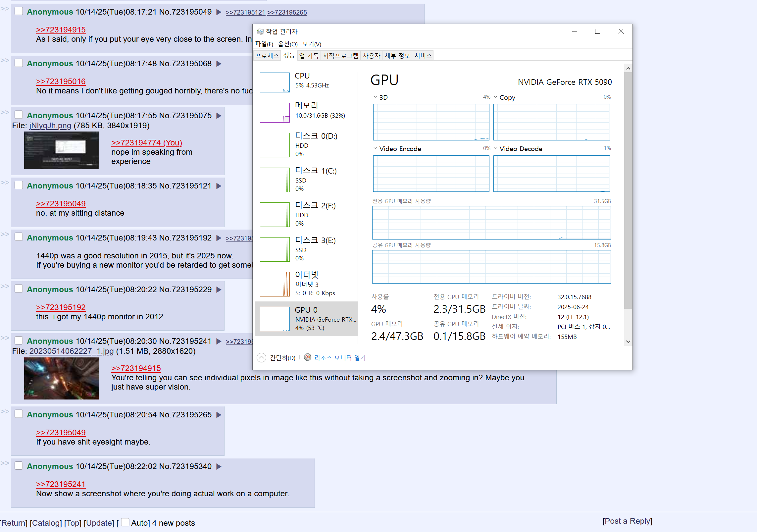
Task: Enable the Auto update checkbox
Action: click(125, 522)
